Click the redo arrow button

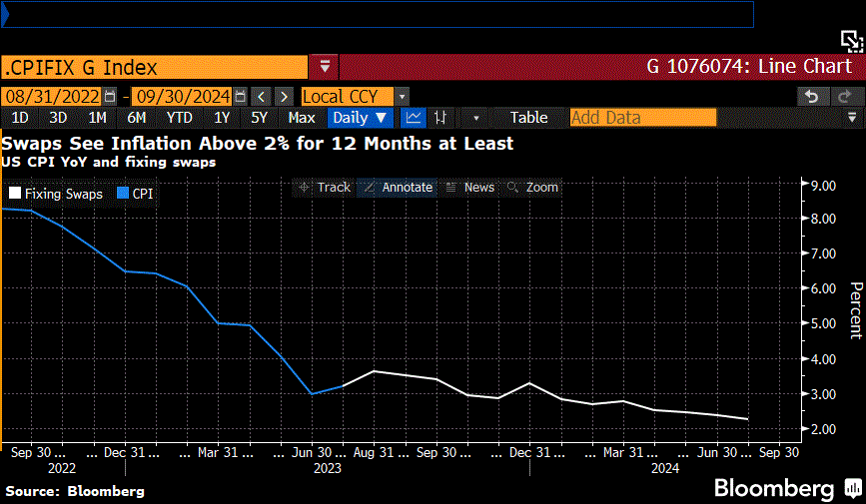click(x=845, y=97)
